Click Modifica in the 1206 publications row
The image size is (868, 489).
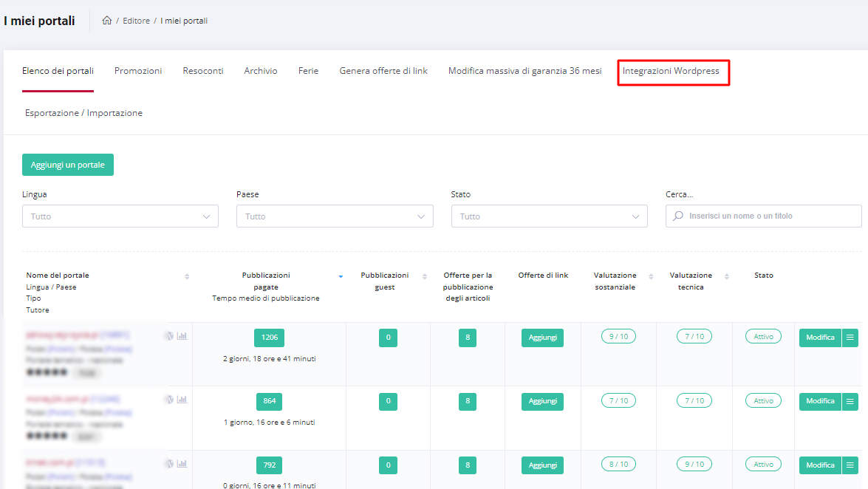click(821, 338)
